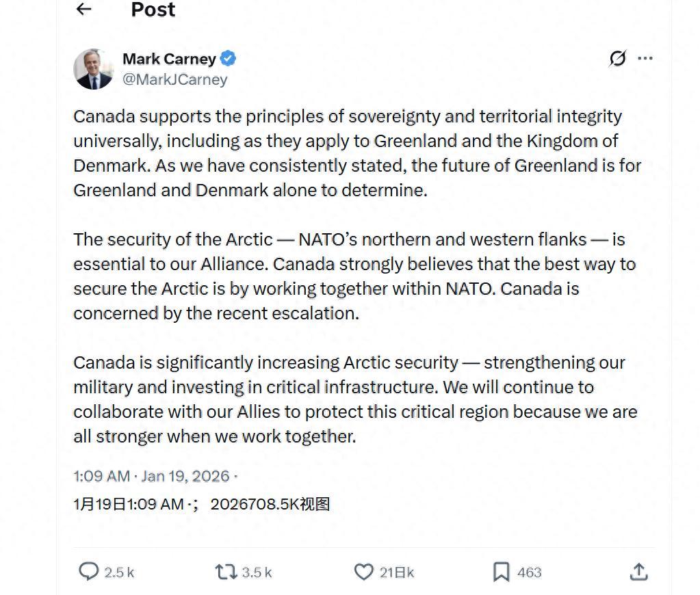Viewport: 700px width, 595px height.
Task: Toggle the bookmark icon on the post
Action: click(502, 571)
